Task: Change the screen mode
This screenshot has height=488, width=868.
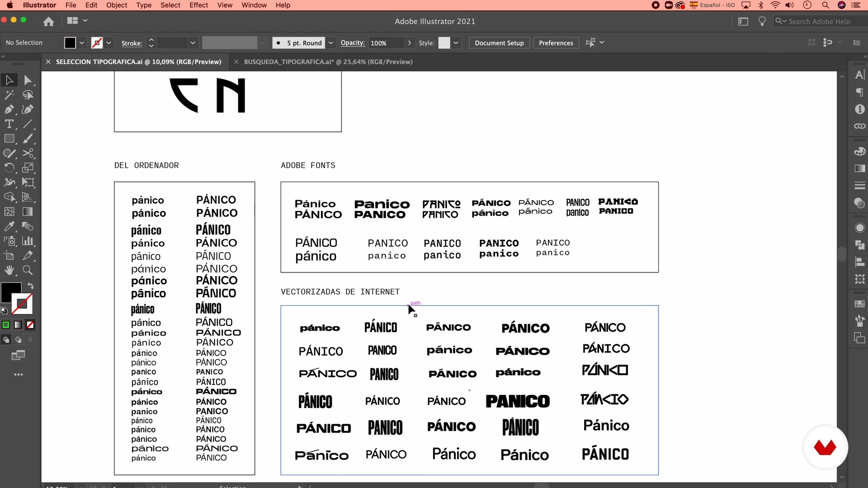Action: (x=18, y=356)
